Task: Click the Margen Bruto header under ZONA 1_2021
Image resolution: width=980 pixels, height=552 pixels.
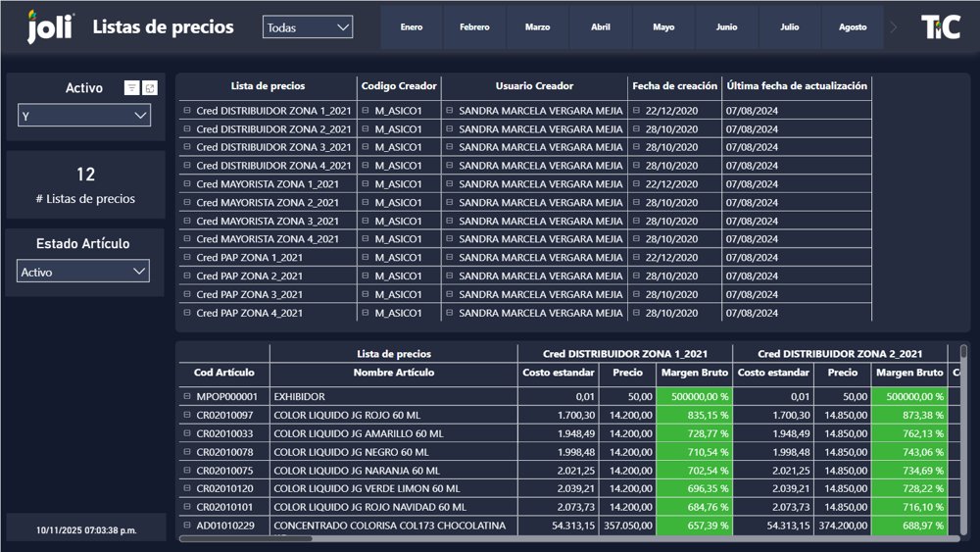Action: [694, 373]
